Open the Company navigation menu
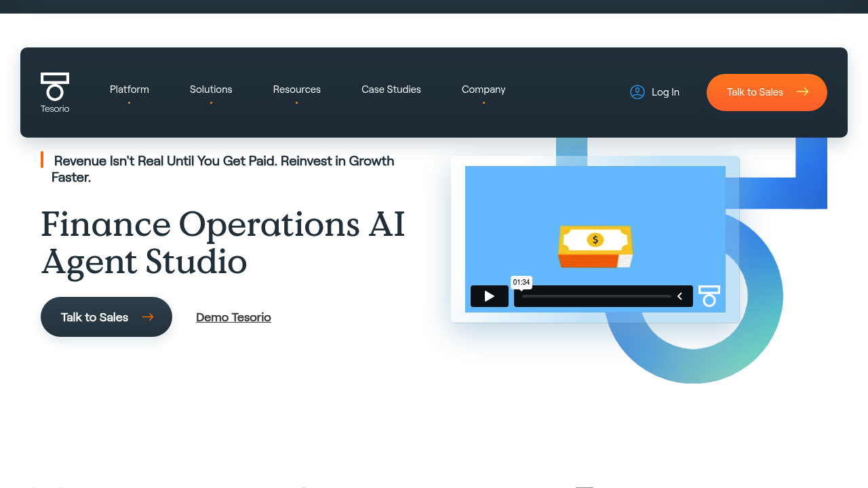Screen dimensions: 868x488 [484, 89]
